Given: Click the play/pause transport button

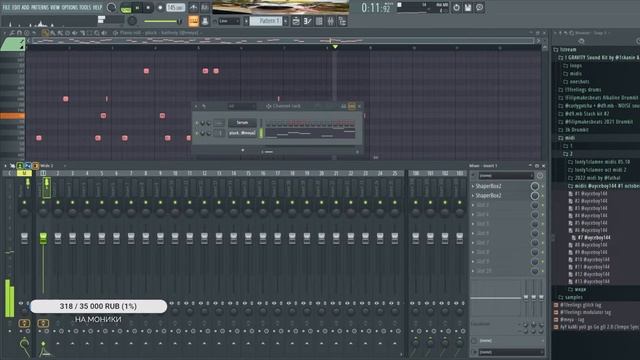Looking at the screenshot, I should pyautogui.click(x=138, y=8).
